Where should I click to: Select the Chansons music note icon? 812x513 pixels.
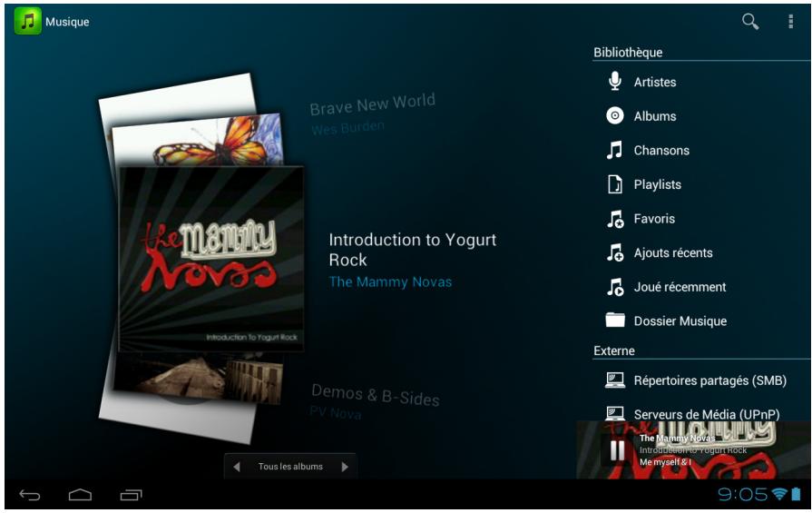tap(615, 150)
